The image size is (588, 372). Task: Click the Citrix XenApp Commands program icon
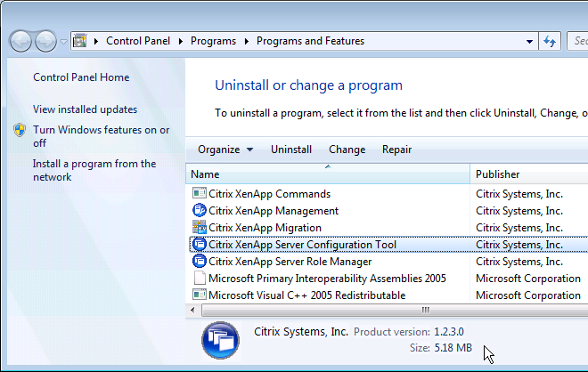tap(200, 193)
